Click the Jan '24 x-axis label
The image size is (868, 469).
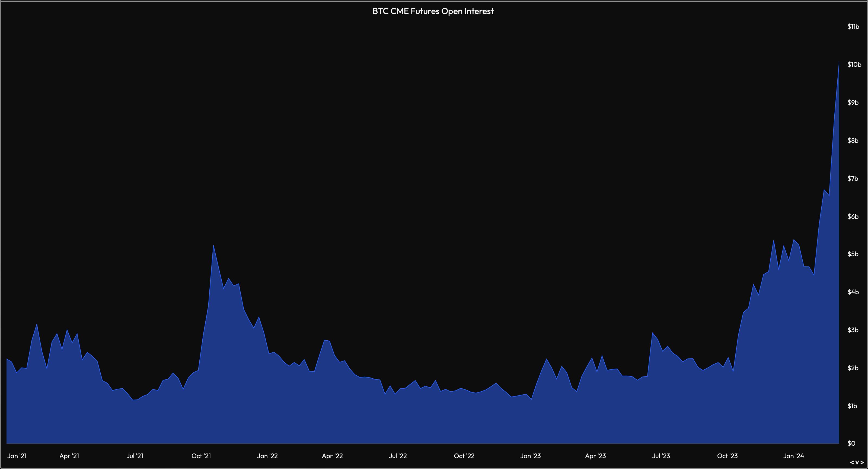pos(793,456)
